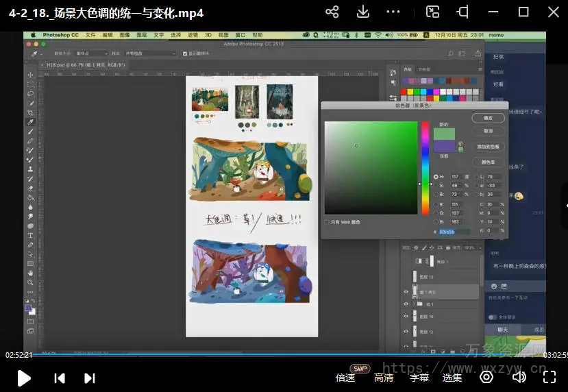Click the 取消 button in color picker

click(488, 130)
